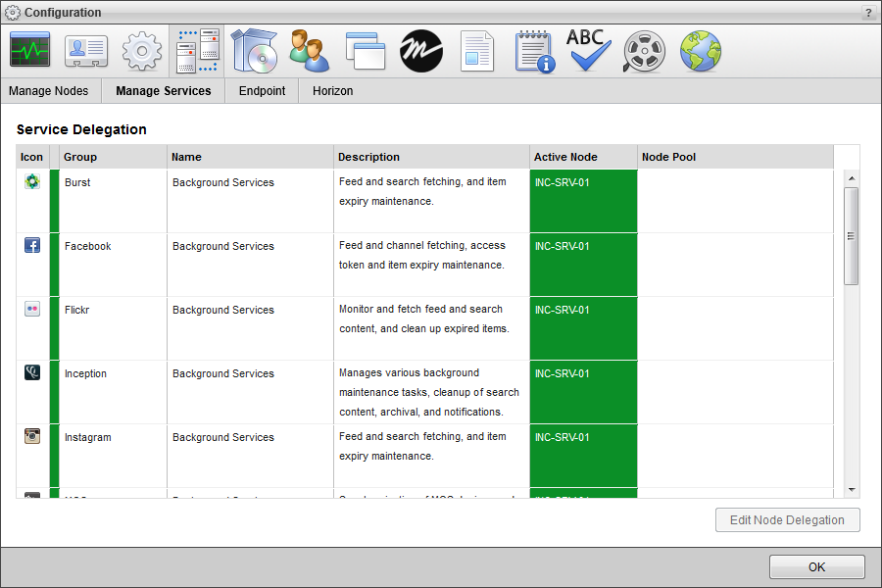882x588 pixels.
Task: Switch to the Horizon tab
Action: tap(332, 90)
